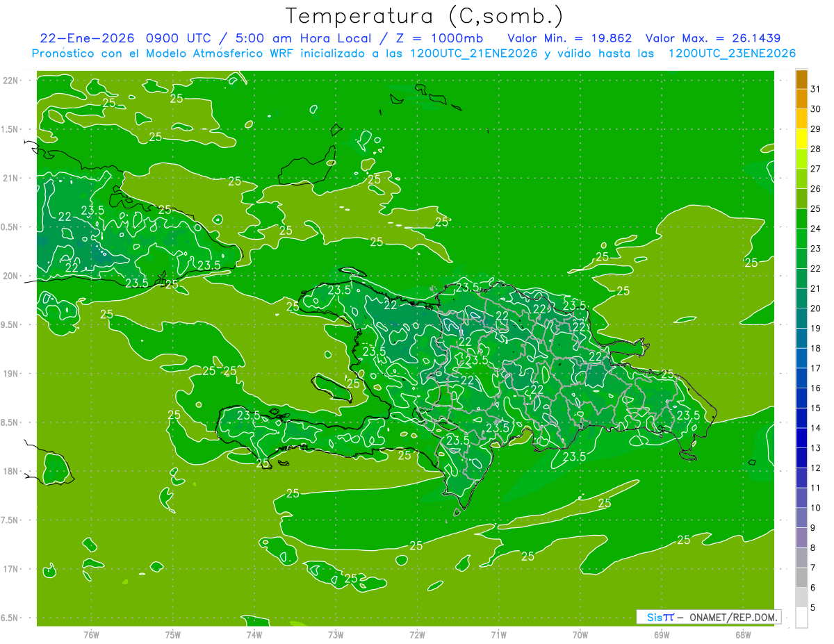Click the colorbar label '30'

tap(816, 109)
